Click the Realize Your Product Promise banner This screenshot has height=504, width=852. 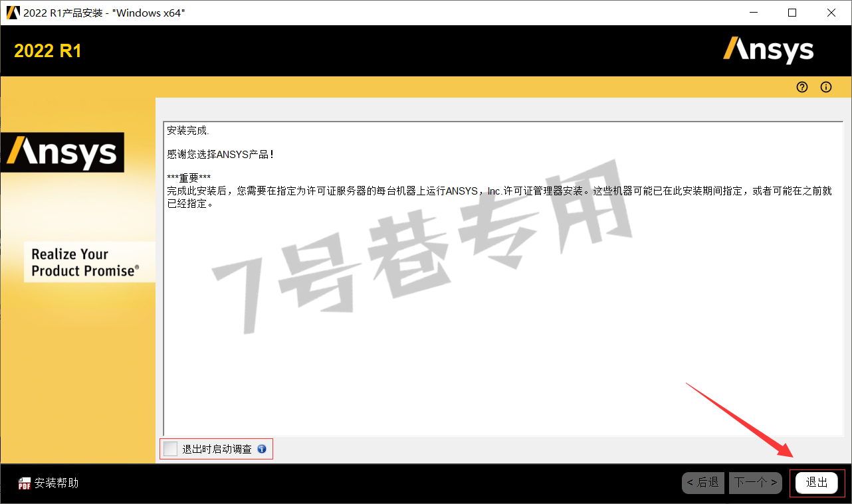tap(89, 262)
